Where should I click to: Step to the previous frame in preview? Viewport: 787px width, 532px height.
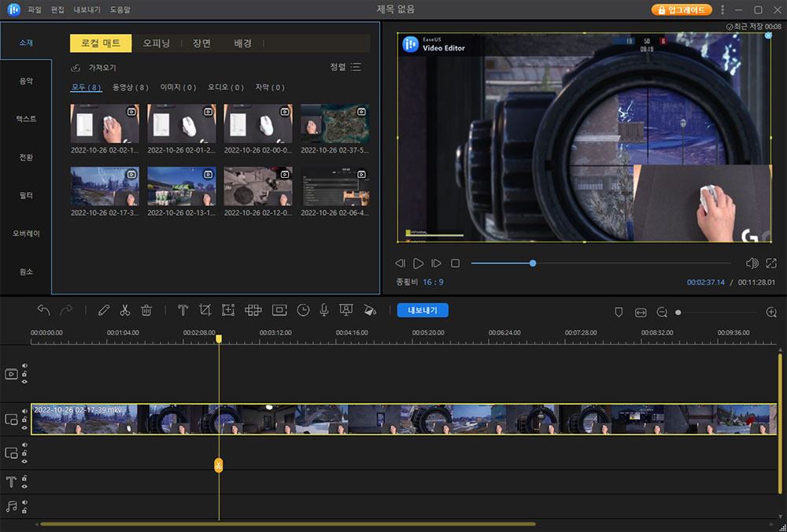(400, 263)
